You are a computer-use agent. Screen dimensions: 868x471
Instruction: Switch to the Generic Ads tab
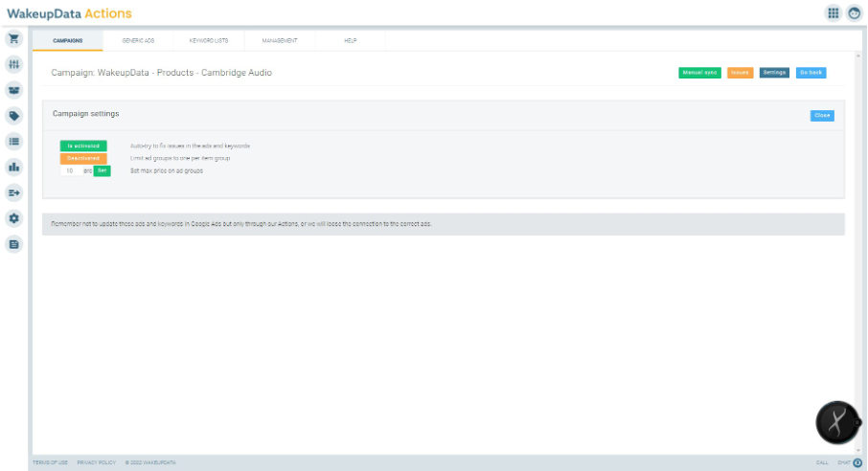point(138,40)
